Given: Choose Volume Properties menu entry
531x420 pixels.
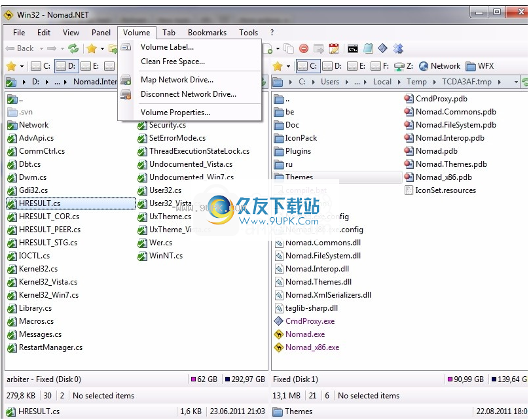Looking at the screenshot, I should (x=190, y=113).
